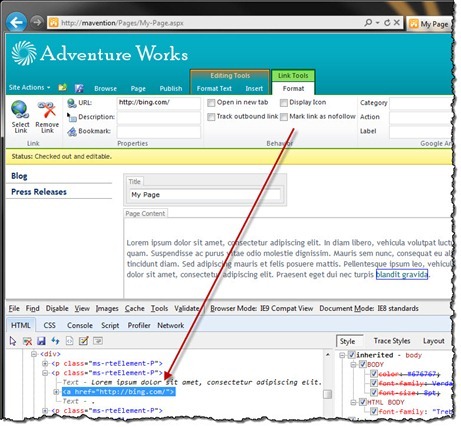The image size is (461, 427).
Task: Click the Navigate Up folder icon
Action: (x=62, y=87)
